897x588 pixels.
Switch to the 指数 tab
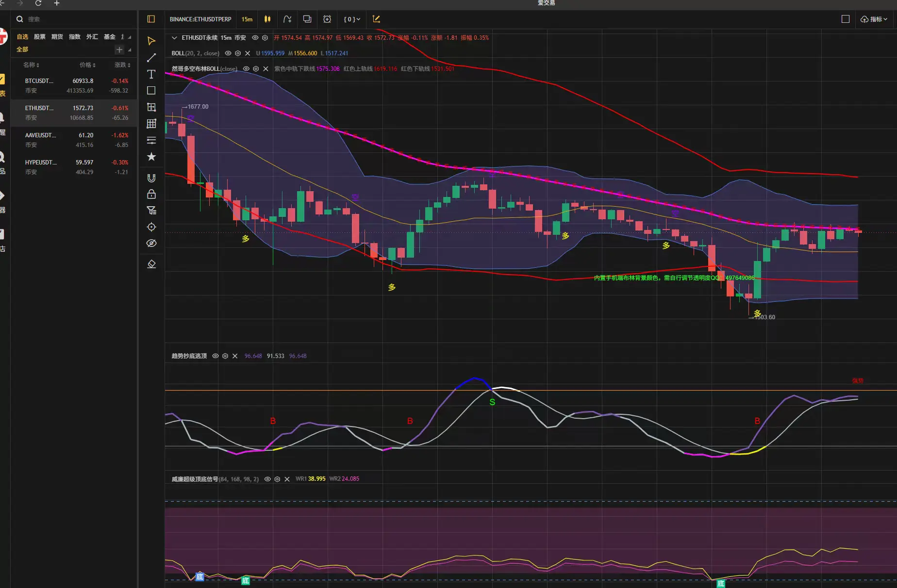pos(75,37)
